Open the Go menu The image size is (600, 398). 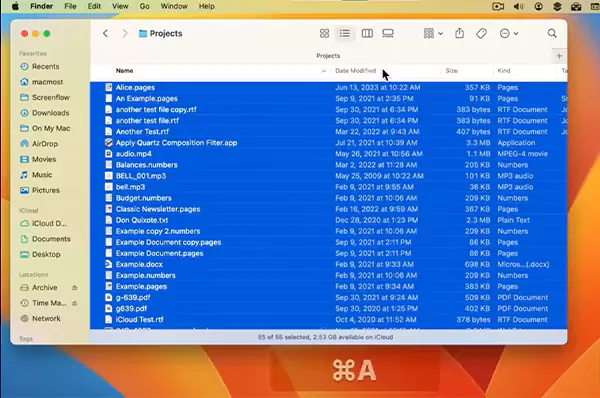click(144, 7)
